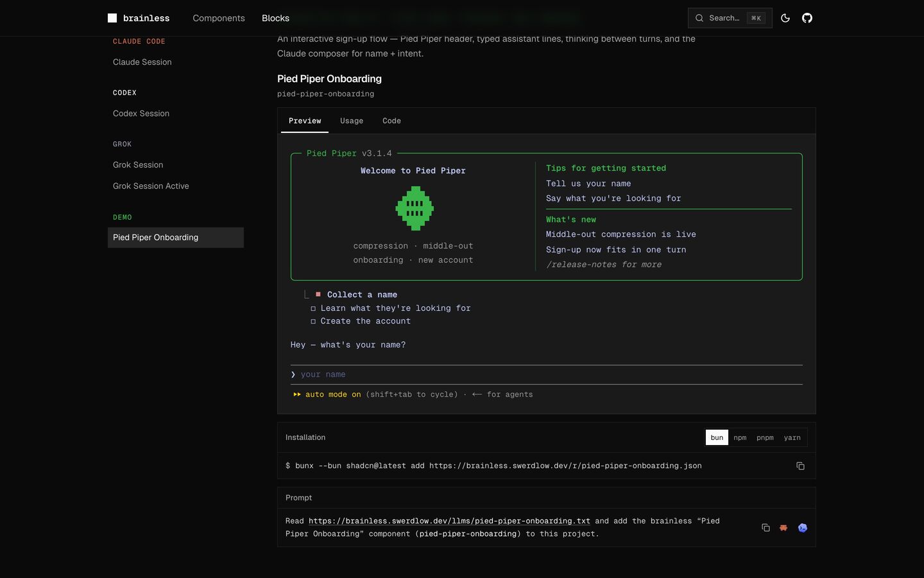Open the llms pied-piper-onboarding.txt link
This screenshot has width=924, height=578.
coord(449,521)
